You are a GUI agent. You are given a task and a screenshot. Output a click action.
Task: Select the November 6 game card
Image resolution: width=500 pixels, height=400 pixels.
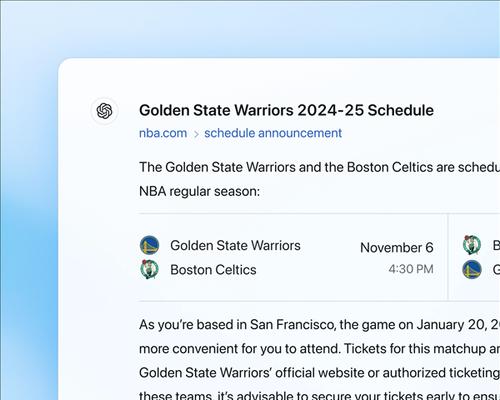[x=293, y=257]
